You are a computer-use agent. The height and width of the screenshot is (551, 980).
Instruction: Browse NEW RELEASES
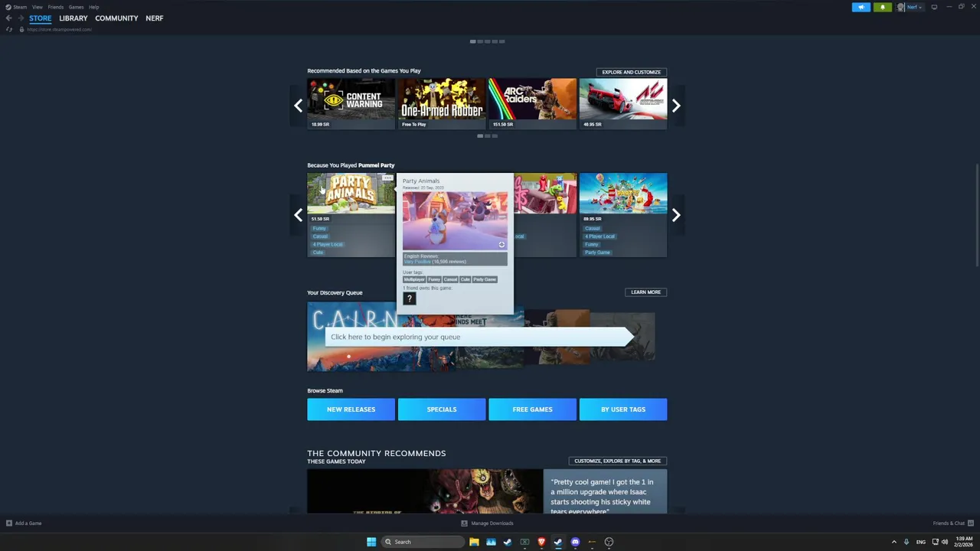pos(351,409)
